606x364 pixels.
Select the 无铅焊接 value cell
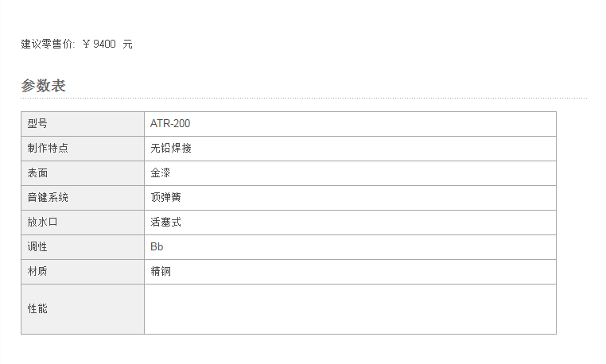350,149
